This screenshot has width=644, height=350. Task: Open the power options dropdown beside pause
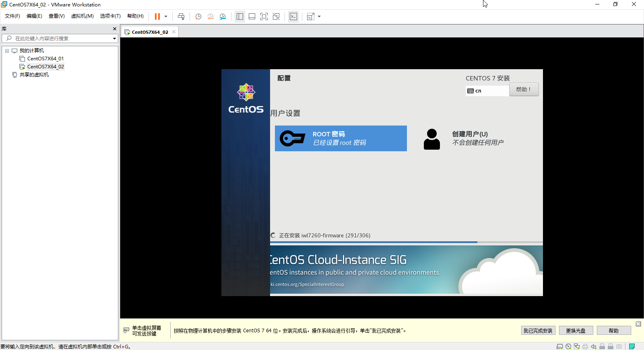coord(166,16)
